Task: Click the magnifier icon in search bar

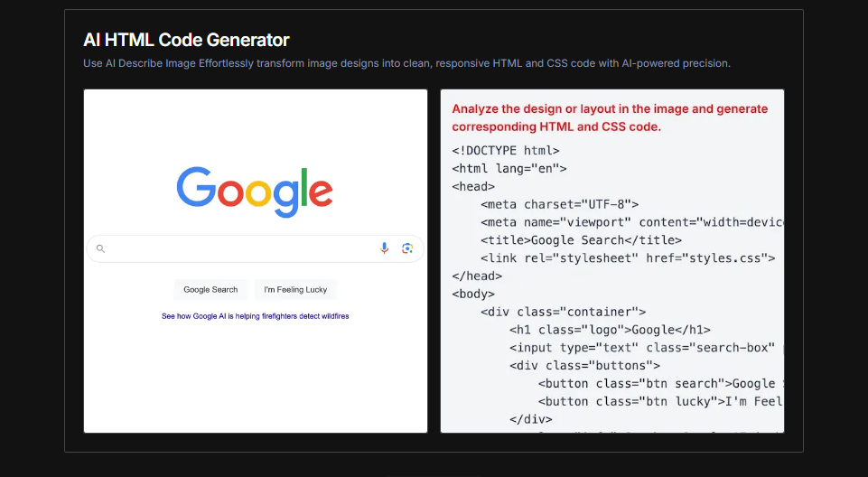Action: tap(100, 248)
